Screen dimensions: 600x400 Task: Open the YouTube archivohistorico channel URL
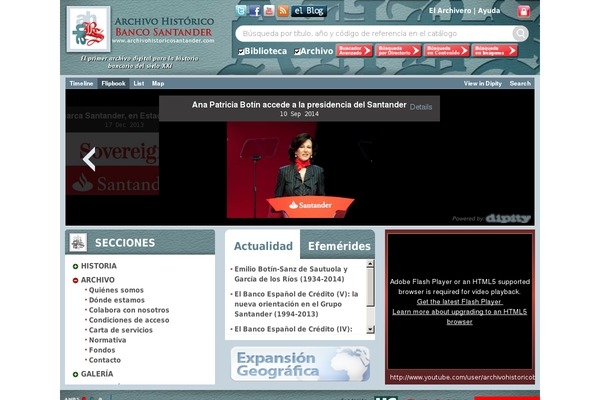pyautogui.click(x=462, y=377)
